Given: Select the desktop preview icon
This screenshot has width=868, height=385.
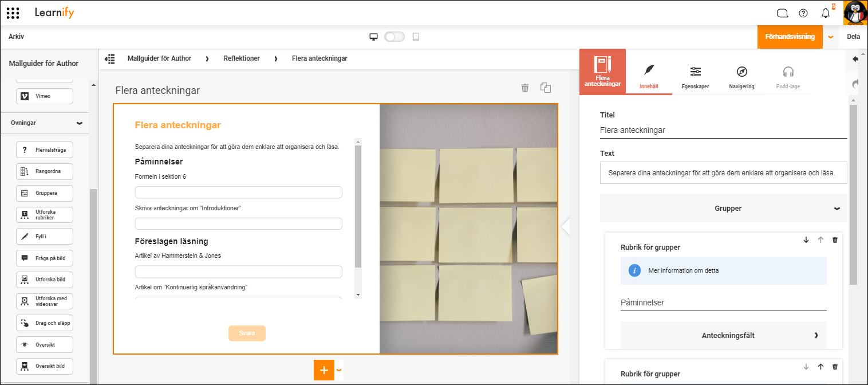Looking at the screenshot, I should coord(374,37).
